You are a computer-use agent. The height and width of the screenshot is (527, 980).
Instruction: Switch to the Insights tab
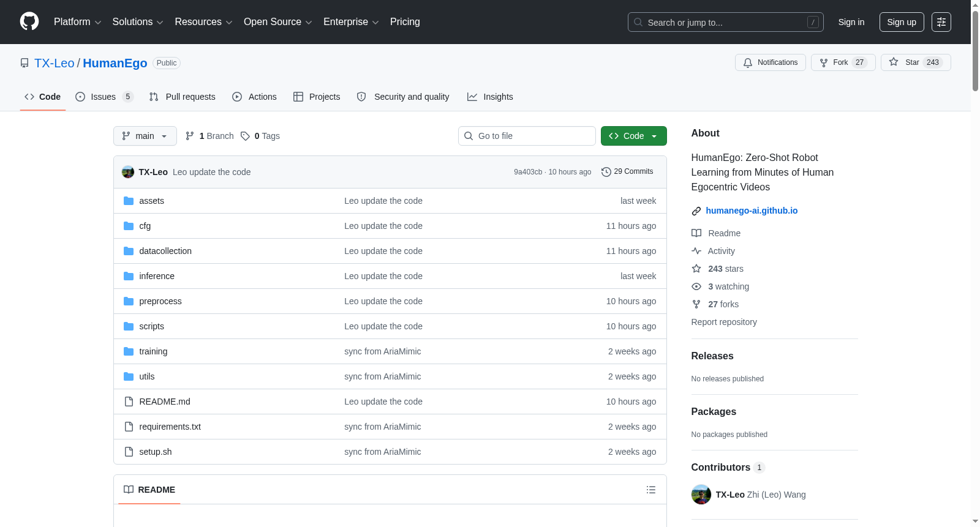[x=490, y=97]
